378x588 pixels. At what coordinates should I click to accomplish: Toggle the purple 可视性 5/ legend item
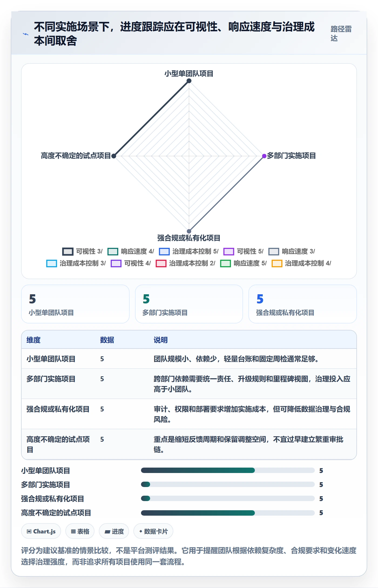tap(229, 252)
